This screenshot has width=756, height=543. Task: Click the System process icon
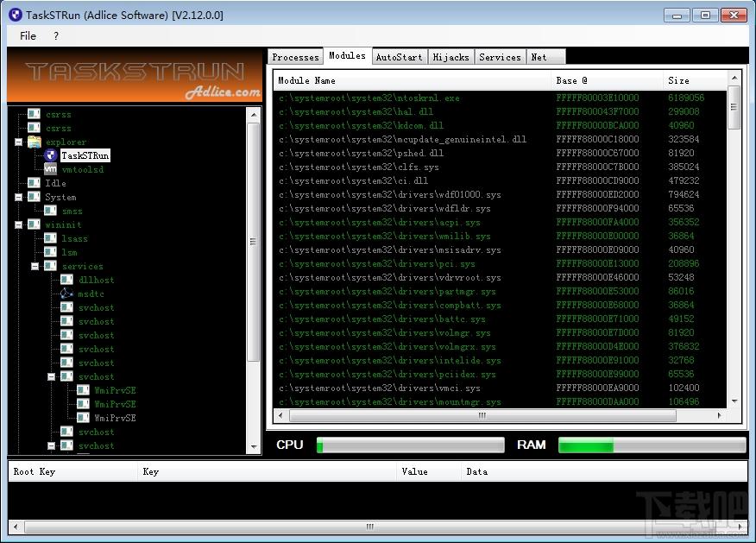(x=34, y=197)
